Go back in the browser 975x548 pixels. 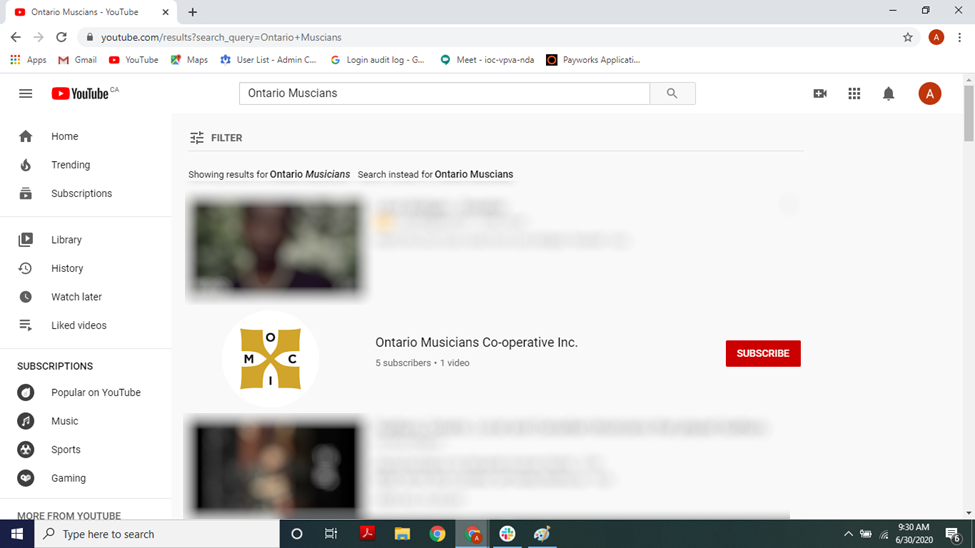click(16, 37)
